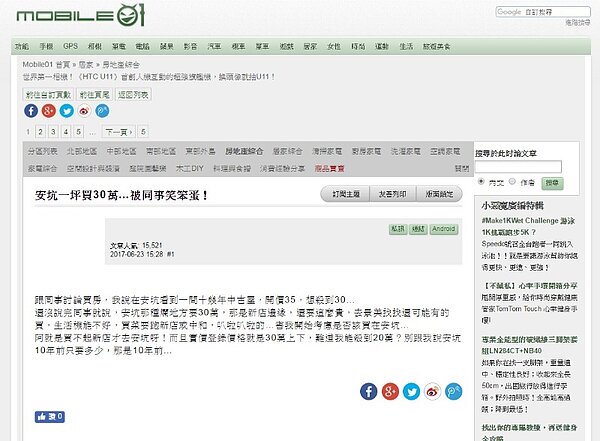Screen dimensions: 600x441
Task: Open the 居家 navigation menu
Action: 310,46
